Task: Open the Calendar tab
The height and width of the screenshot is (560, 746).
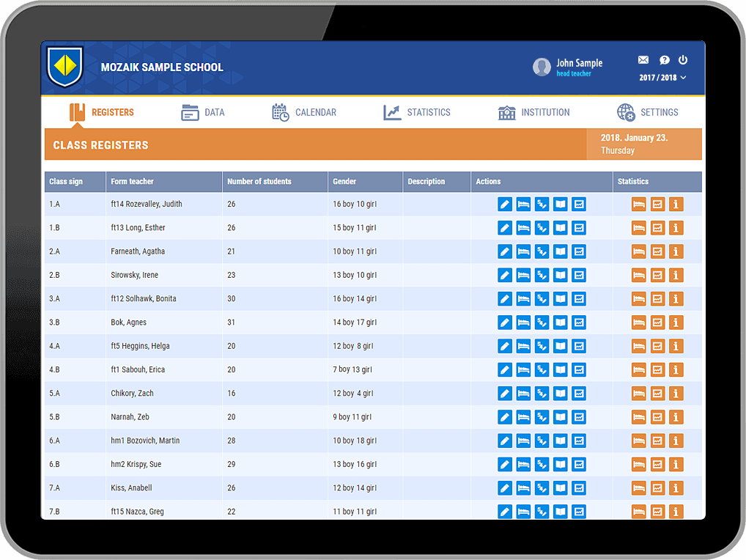Action: (x=304, y=112)
